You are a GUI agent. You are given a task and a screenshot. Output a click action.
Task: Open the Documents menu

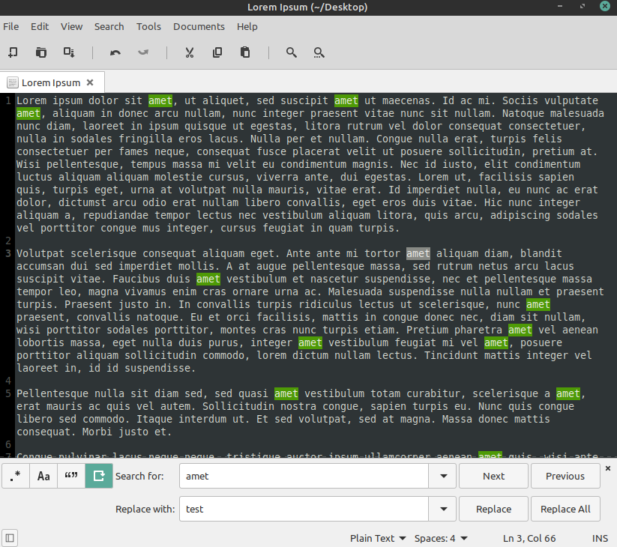pyautogui.click(x=199, y=27)
